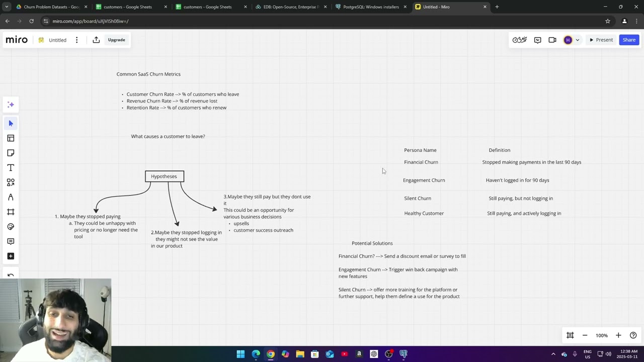The image size is (644, 362).
Task: Open Microsoft Edge from taskbar
Action: (x=256, y=354)
